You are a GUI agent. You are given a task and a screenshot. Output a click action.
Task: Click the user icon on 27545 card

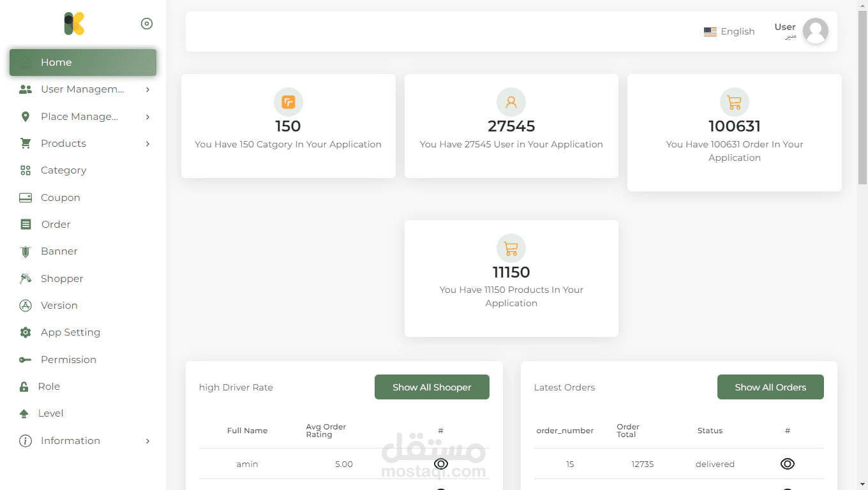(511, 102)
